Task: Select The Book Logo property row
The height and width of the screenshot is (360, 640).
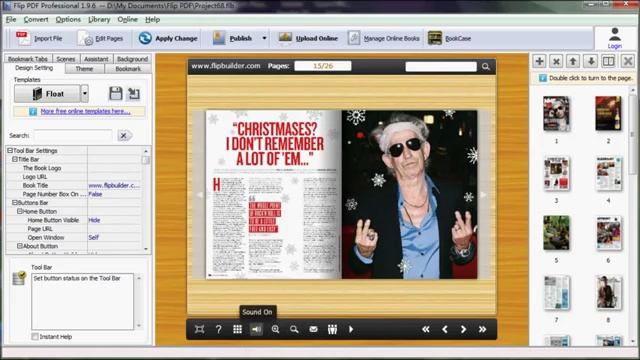Action: point(74,168)
